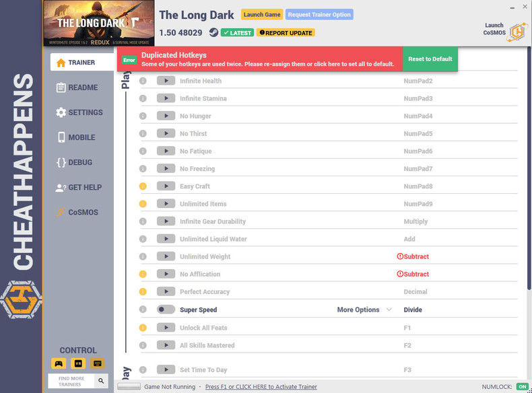Open the GET HELP tab
The height and width of the screenshot is (393, 532).
(79, 188)
